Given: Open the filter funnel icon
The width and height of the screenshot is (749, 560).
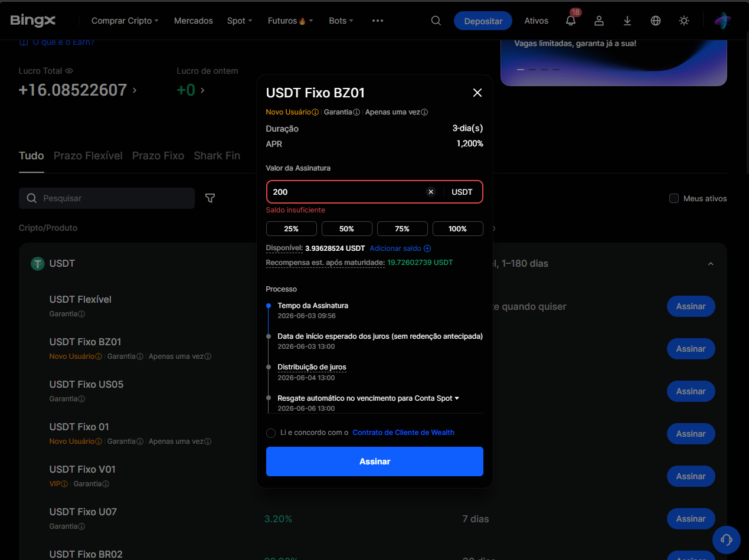Looking at the screenshot, I should [x=210, y=198].
